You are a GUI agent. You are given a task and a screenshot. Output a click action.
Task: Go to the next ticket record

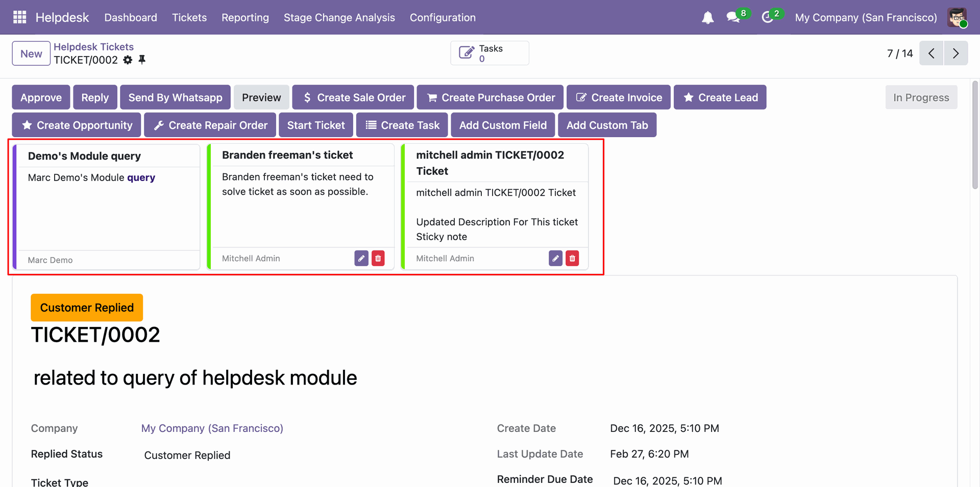(x=955, y=54)
